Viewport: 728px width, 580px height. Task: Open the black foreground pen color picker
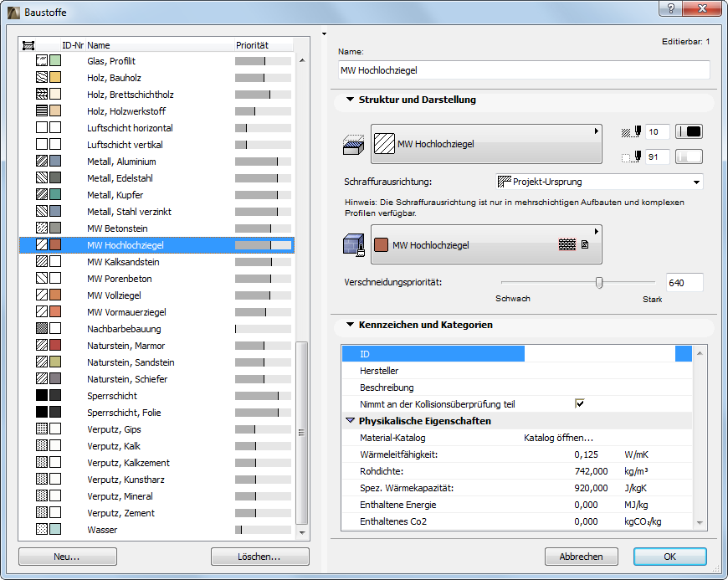[689, 132]
